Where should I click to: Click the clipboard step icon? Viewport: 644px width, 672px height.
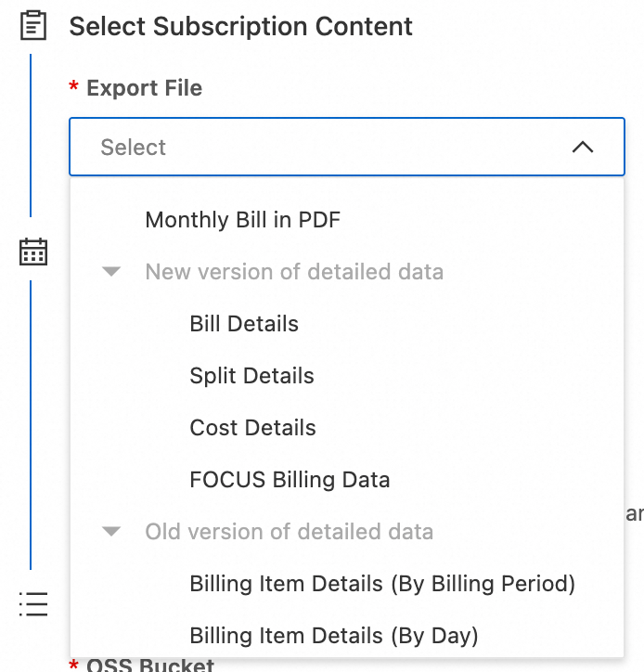click(x=33, y=25)
